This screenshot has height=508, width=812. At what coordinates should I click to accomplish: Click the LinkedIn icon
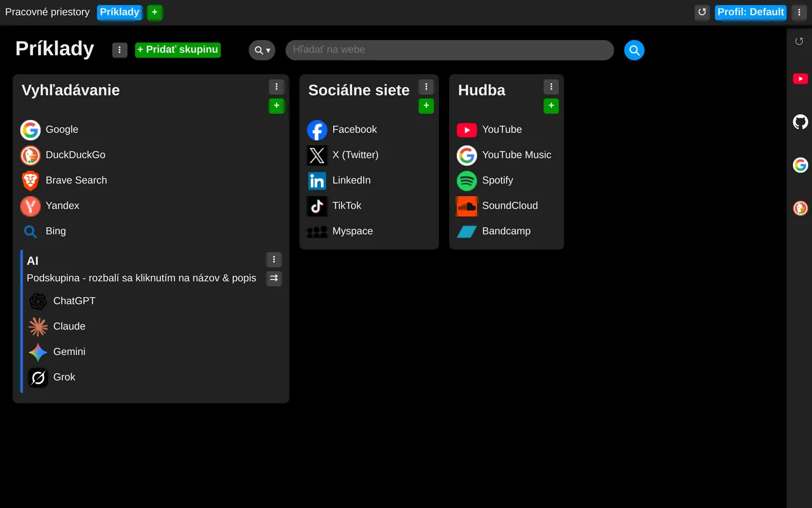pyautogui.click(x=317, y=180)
